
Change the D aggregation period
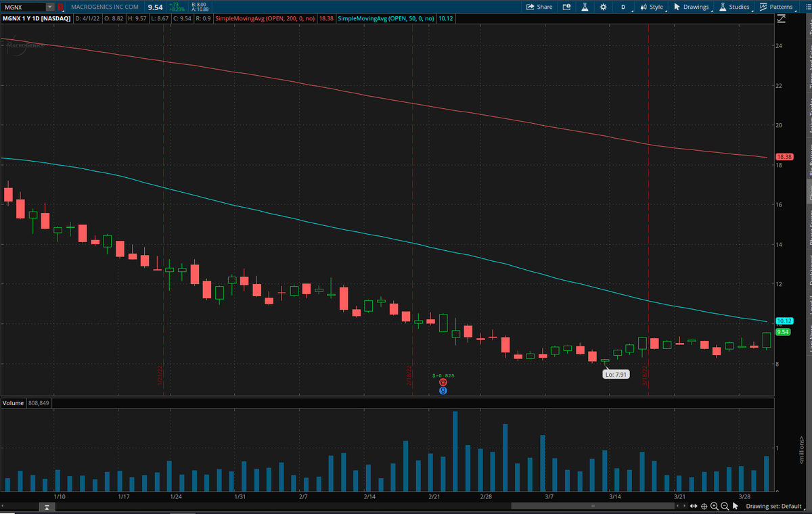pos(623,7)
